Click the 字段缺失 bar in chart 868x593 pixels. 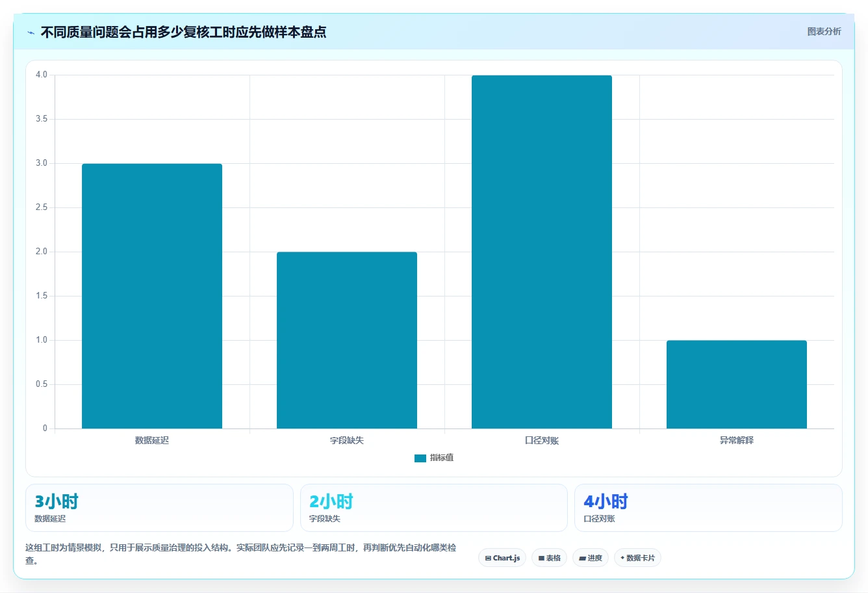(x=347, y=340)
